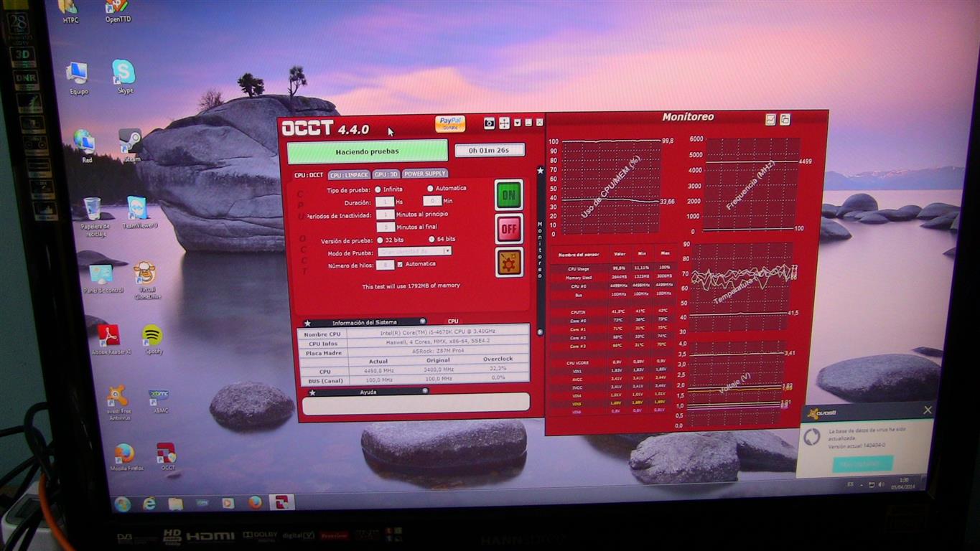Stop the test with the red OFF button
Screen dimensions: 980x551
508,229
